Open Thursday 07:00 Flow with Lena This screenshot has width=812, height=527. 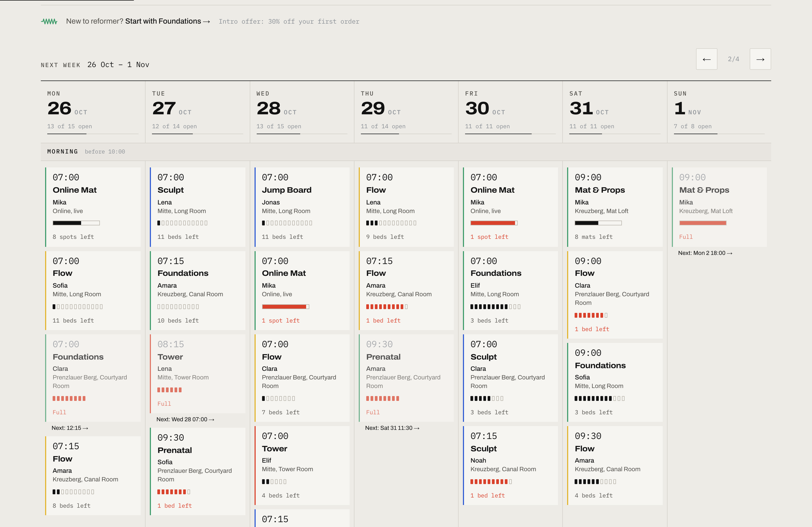coord(406,207)
